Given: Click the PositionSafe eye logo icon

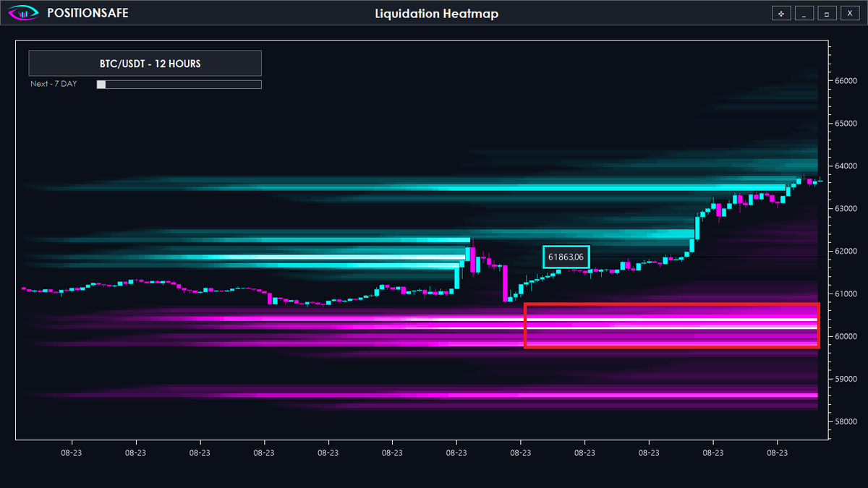Looking at the screenshot, I should 24,13.
